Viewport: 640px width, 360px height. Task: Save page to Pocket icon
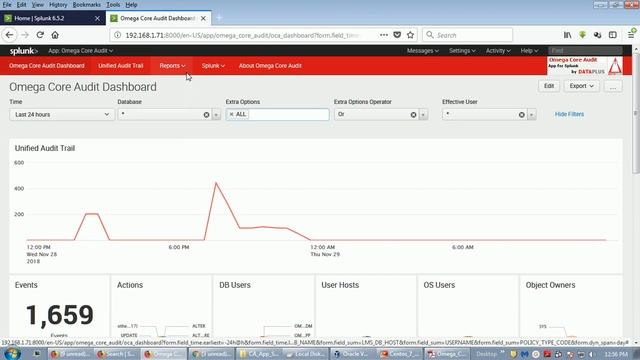[397, 35]
